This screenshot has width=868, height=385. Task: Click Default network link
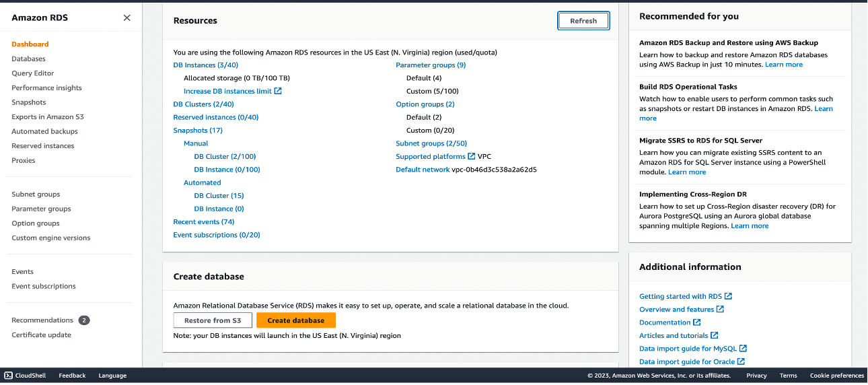tap(423, 170)
